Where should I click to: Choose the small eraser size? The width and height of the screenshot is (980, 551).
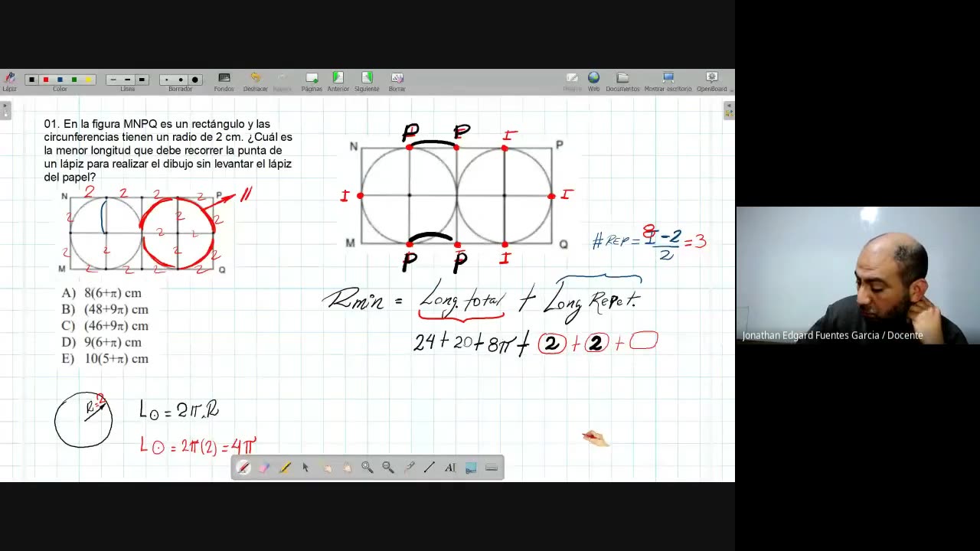[166, 80]
